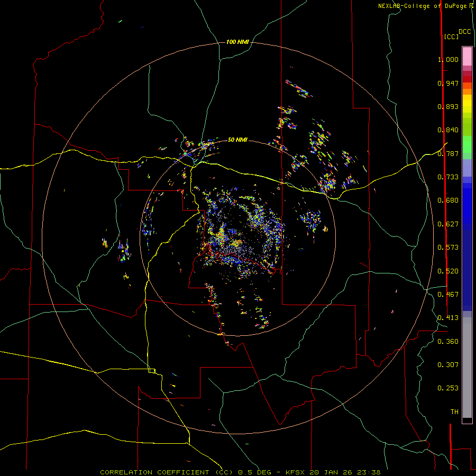Viewport: 476px width, 476px height.
Task: Click the 0.893 scale label
Action: pyautogui.click(x=448, y=106)
